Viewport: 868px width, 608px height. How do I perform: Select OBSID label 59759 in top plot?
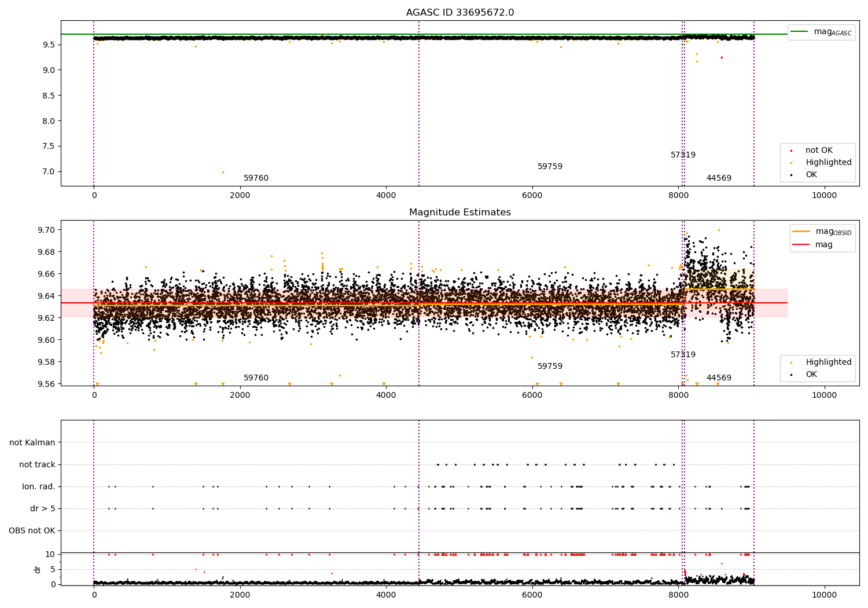tap(550, 167)
